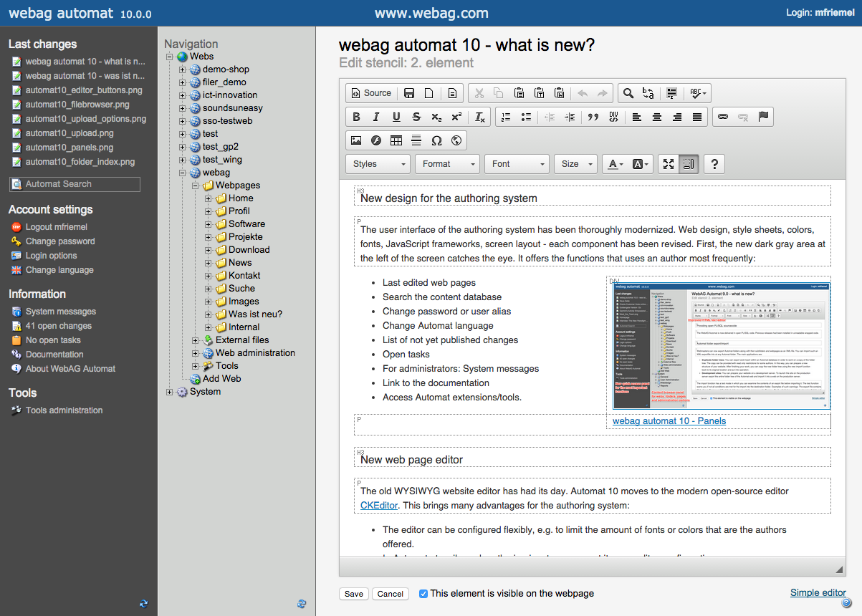Open the Text Color picker
Image resolution: width=862 pixels, height=616 pixels.
click(615, 164)
